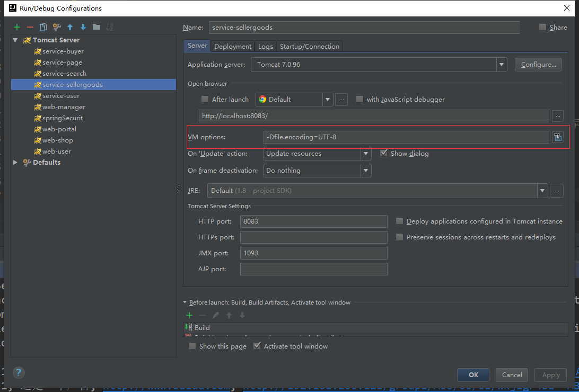Confirm with the OK button
The image size is (579, 392).
[x=473, y=375]
